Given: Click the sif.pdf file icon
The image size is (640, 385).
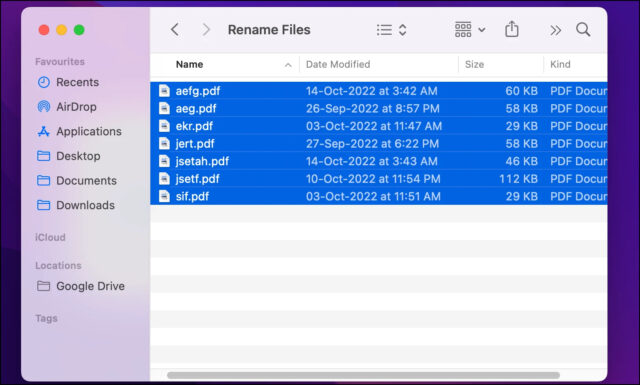Looking at the screenshot, I should click(164, 196).
